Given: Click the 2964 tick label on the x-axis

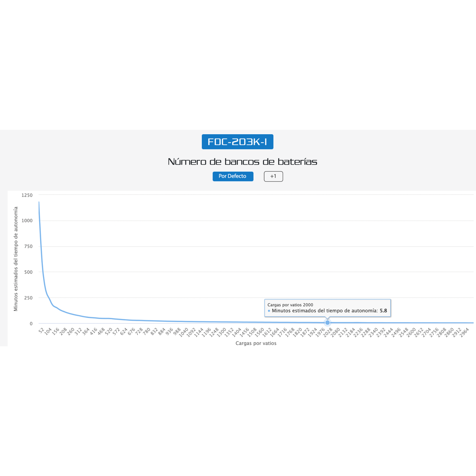Looking at the screenshot, I should click(x=464, y=333).
